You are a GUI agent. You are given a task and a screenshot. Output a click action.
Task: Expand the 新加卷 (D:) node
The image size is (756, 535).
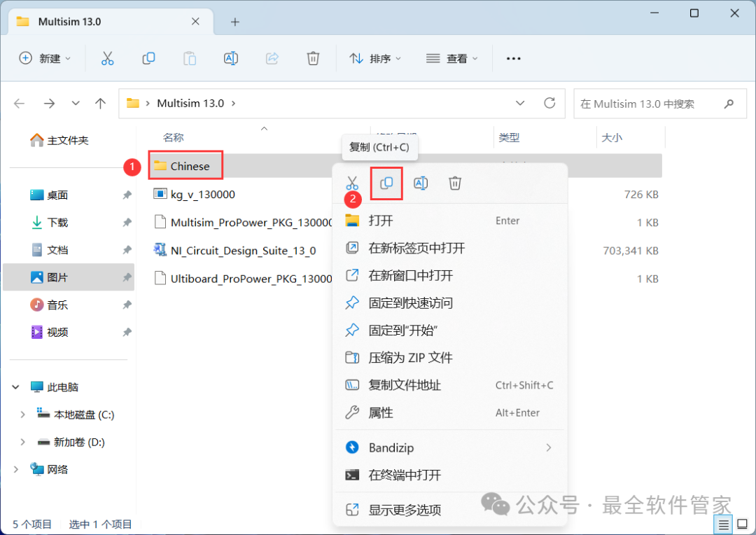[x=22, y=442]
